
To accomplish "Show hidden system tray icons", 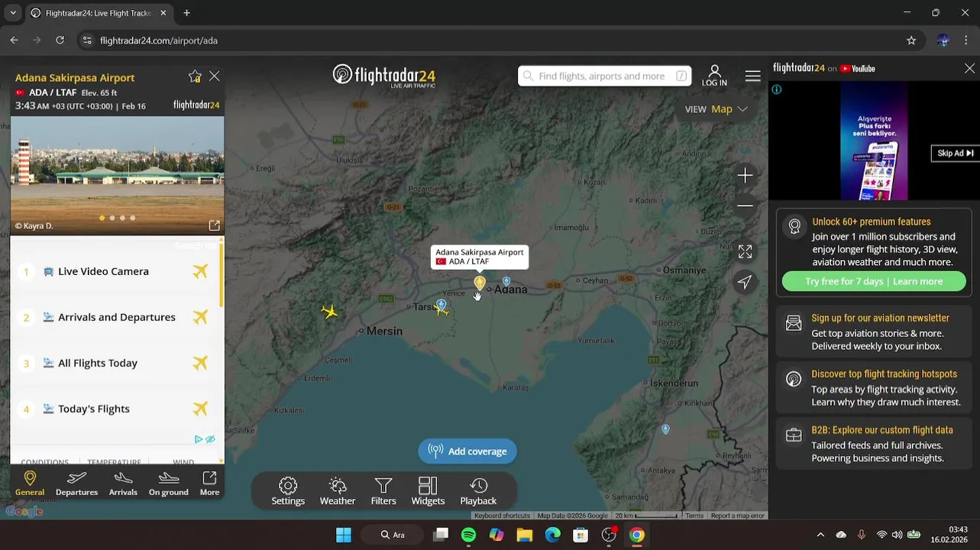I will pos(820,535).
